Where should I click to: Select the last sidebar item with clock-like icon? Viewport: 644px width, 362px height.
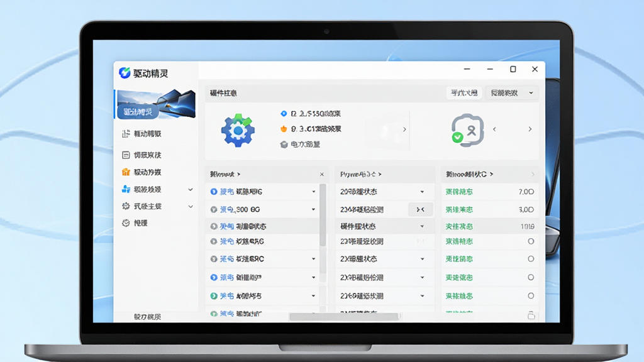tap(135, 223)
